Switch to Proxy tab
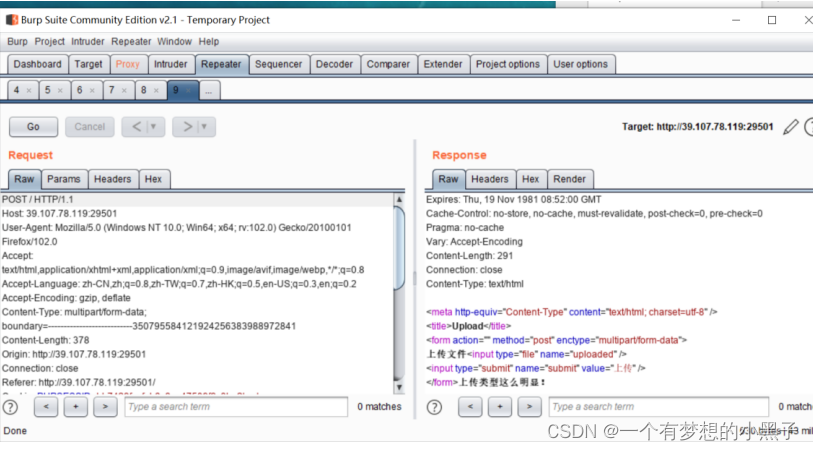This screenshot has height=450, width=813. (x=128, y=64)
